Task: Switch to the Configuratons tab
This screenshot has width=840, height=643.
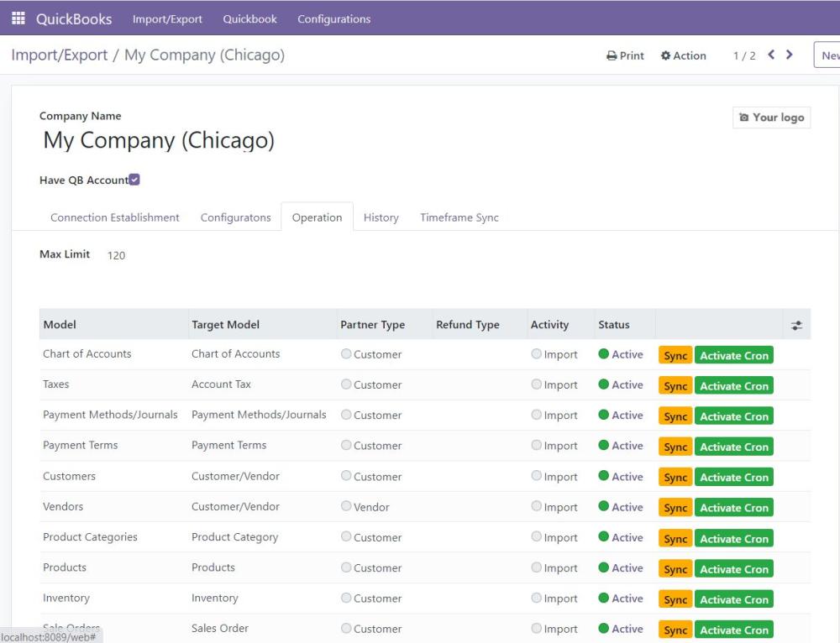Action: coord(236,217)
